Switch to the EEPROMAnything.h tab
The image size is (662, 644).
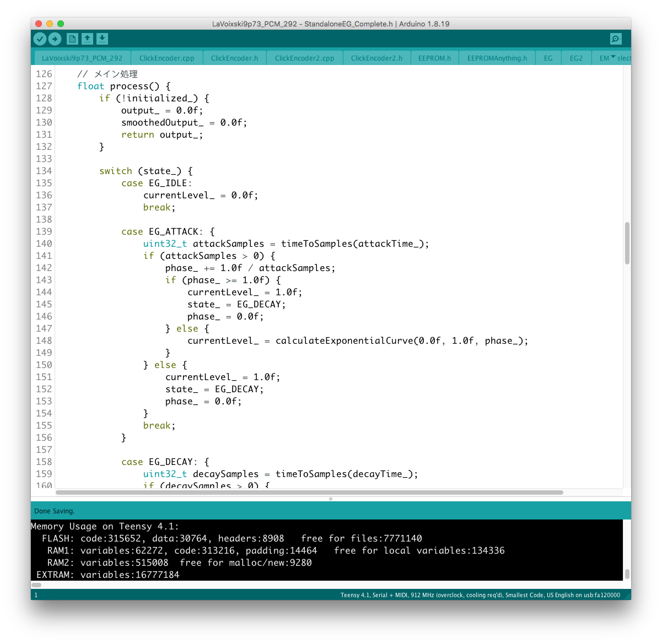point(497,58)
